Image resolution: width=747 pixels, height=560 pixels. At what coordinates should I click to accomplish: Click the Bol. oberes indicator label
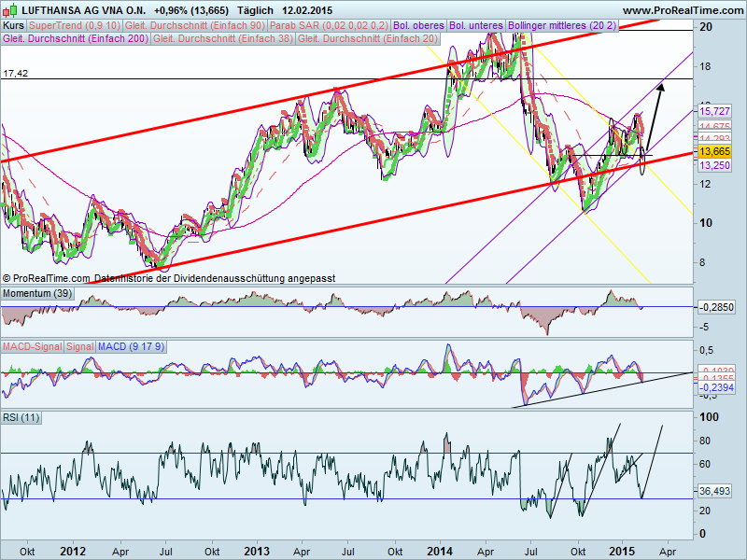click(x=418, y=25)
